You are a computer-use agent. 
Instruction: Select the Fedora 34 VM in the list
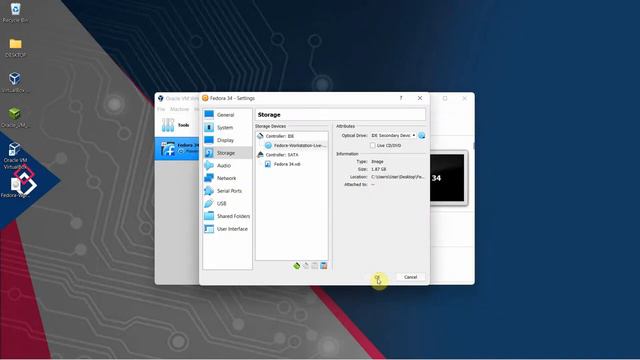(177, 149)
